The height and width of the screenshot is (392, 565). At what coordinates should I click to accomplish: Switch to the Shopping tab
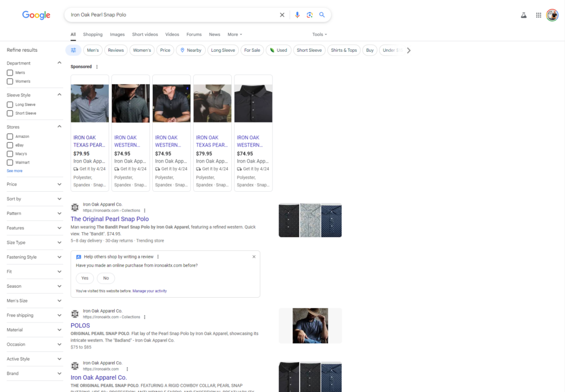pyautogui.click(x=93, y=35)
